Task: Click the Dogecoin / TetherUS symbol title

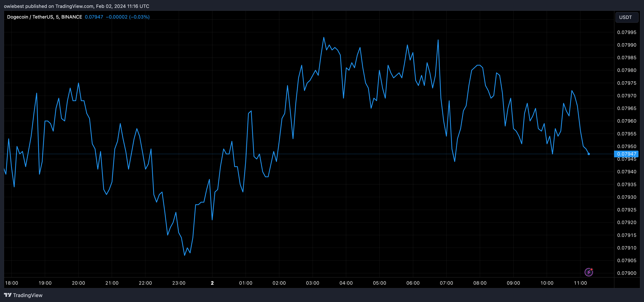Action: tap(45, 17)
